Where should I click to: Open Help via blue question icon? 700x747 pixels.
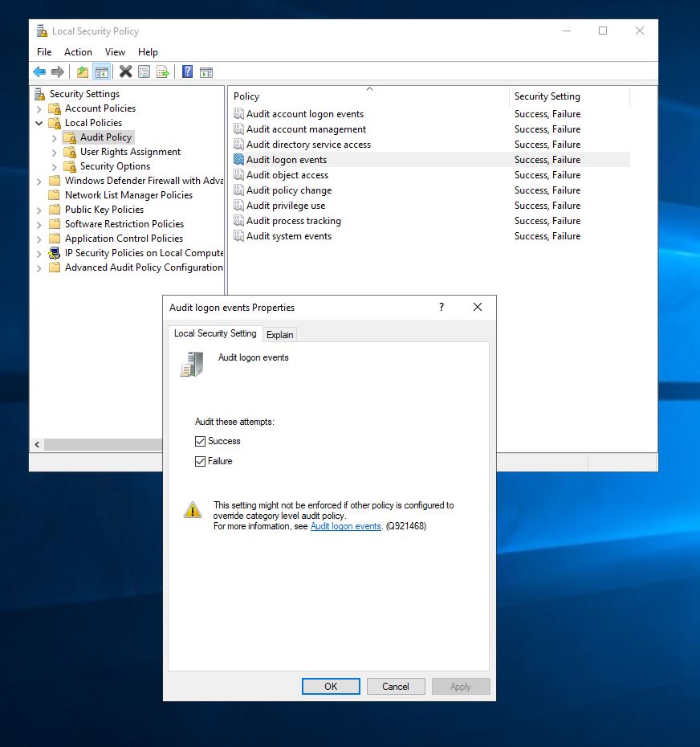click(x=188, y=72)
